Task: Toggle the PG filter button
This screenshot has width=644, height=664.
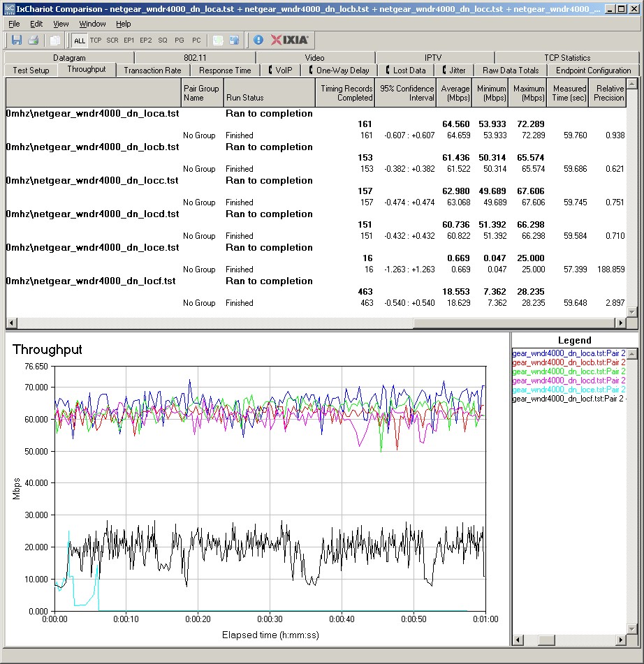Action: 180,40
